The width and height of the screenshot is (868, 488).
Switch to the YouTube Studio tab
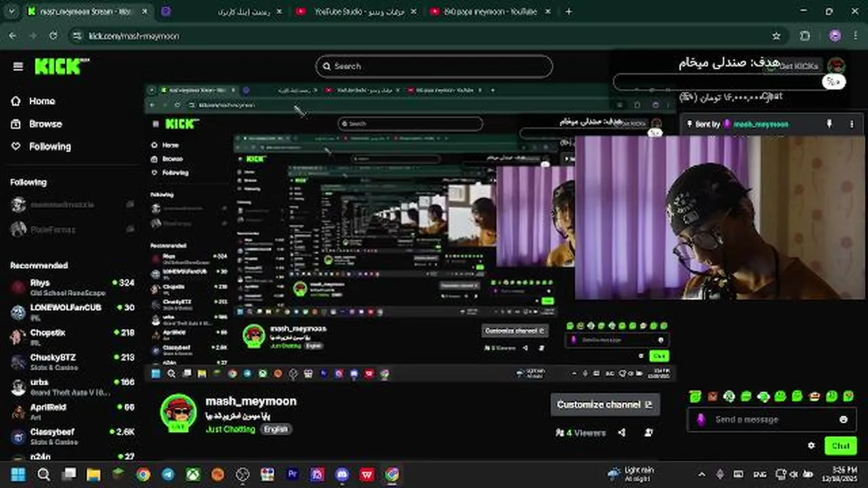click(356, 12)
